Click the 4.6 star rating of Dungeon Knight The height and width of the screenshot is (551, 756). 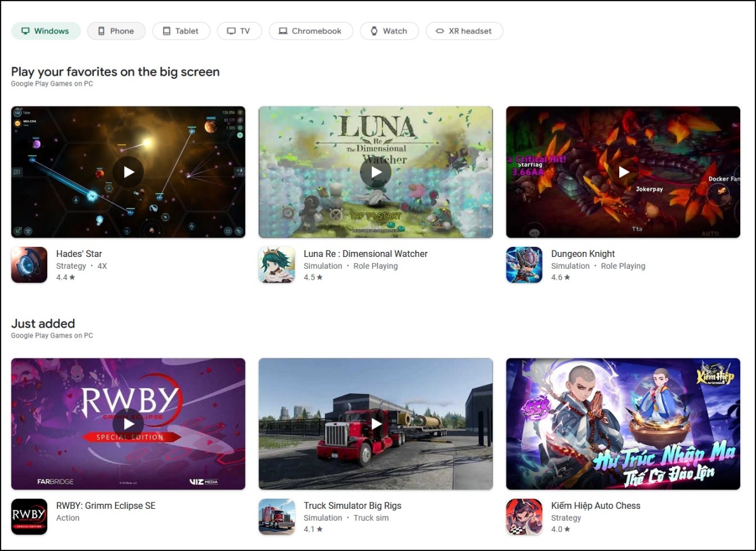point(561,277)
